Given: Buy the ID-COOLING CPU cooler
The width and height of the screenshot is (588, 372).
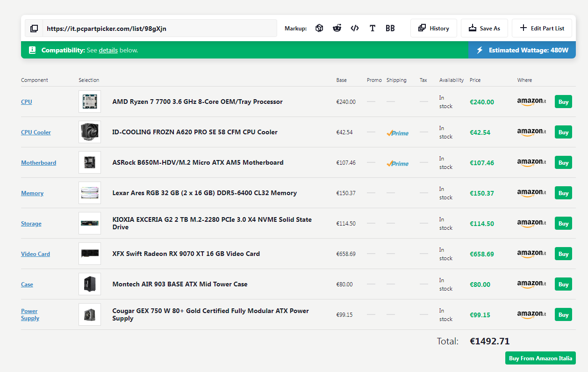Looking at the screenshot, I should tap(563, 132).
